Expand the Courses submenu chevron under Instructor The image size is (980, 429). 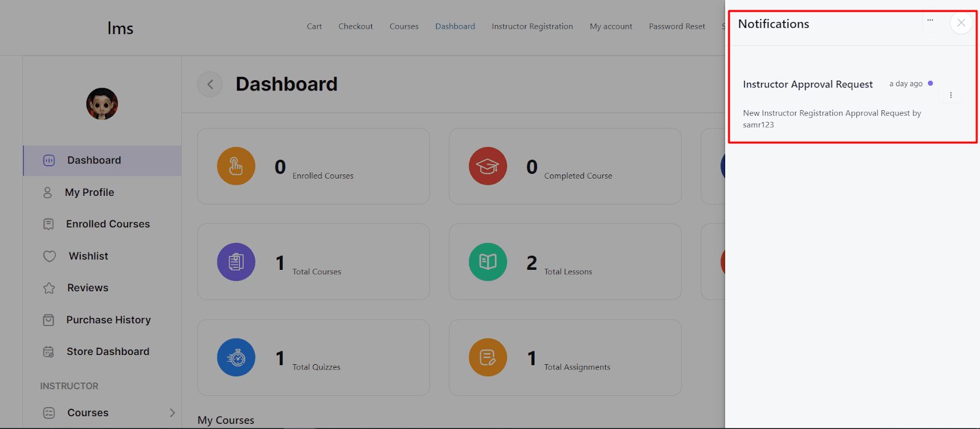172,413
